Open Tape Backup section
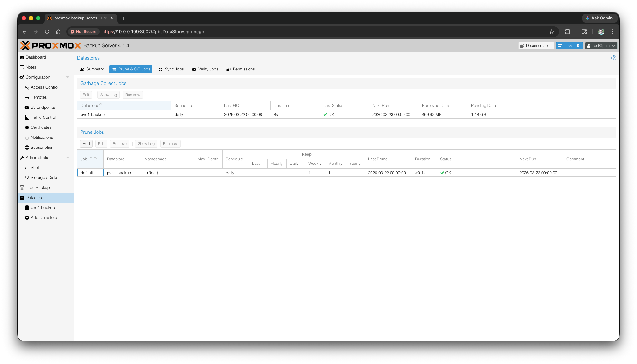Screen dimensions: 637x364 tap(37, 188)
